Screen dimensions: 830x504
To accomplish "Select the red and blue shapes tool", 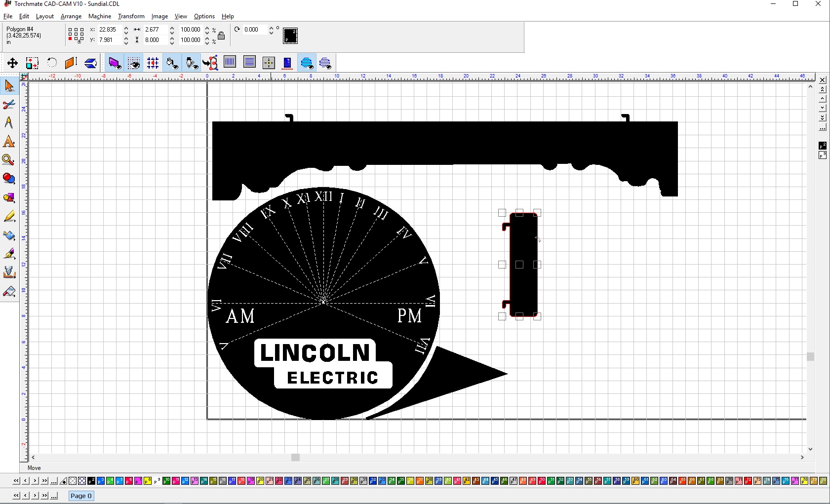I will click(9, 179).
